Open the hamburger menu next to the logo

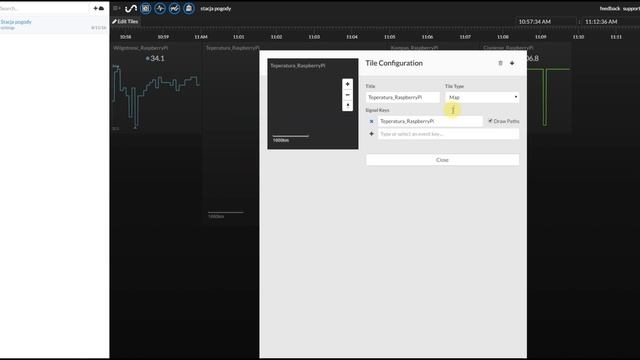[x=116, y=8]
